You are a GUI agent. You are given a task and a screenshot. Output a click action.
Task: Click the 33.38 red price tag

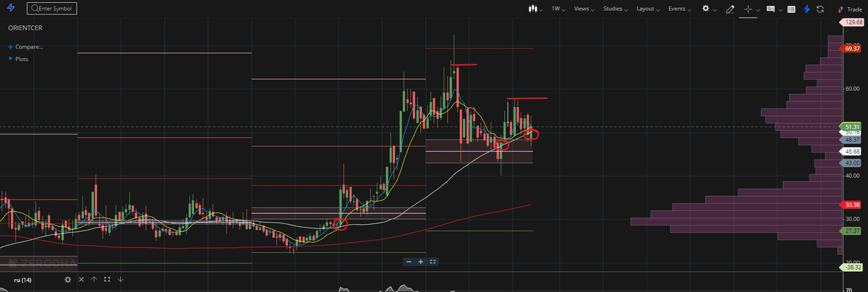[852, 205]
